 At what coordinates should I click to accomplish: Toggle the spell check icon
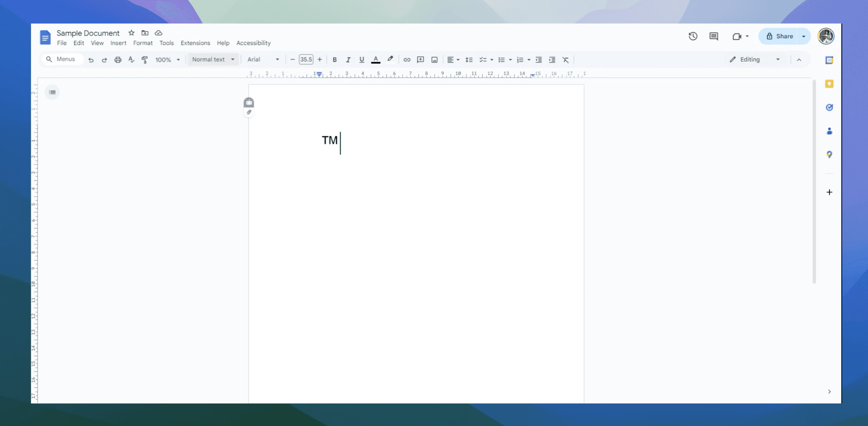(131, 59)
